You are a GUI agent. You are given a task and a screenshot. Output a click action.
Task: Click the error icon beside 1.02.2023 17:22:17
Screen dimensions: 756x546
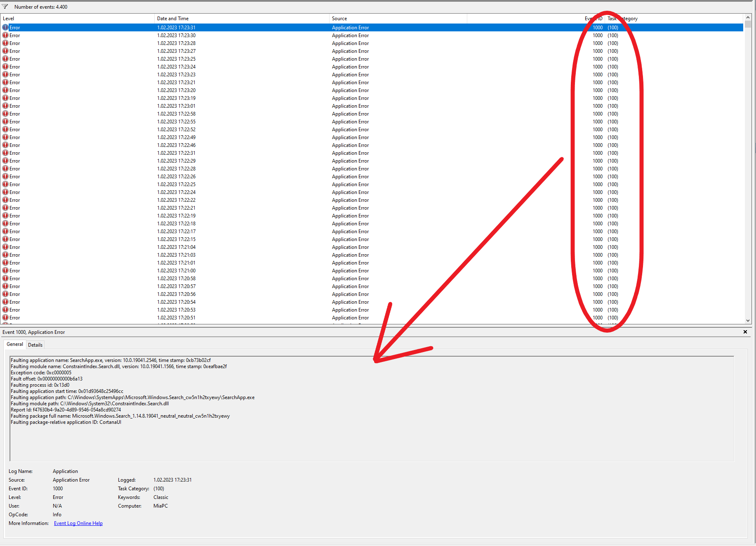point(5,231)
